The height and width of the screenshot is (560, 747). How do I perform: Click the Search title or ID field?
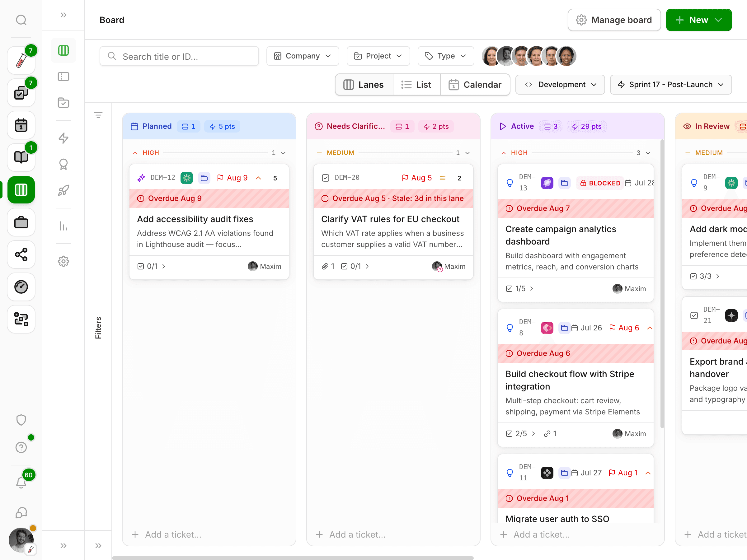pyautogui.click(x=179, y=56)
